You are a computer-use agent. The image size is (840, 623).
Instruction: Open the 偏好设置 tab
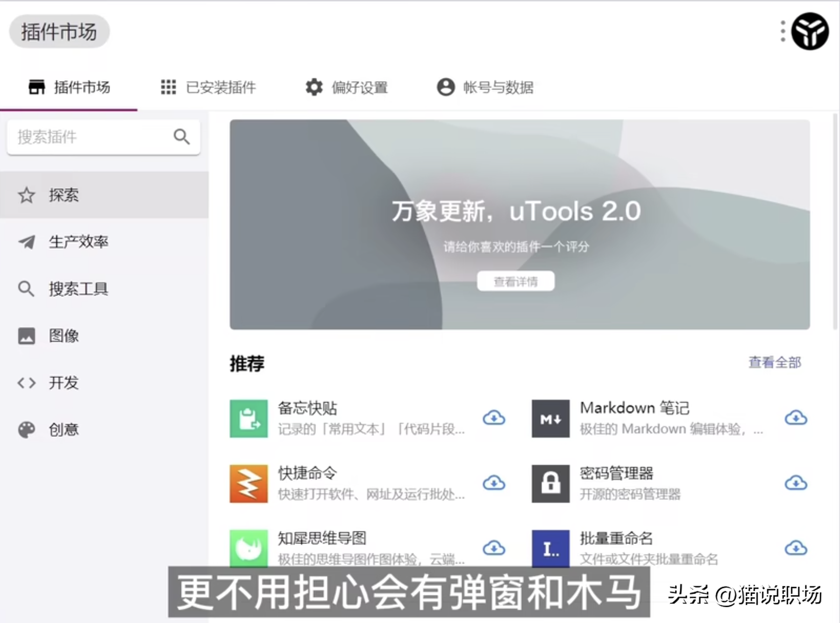pyautogui.click(x=346, y=87)
